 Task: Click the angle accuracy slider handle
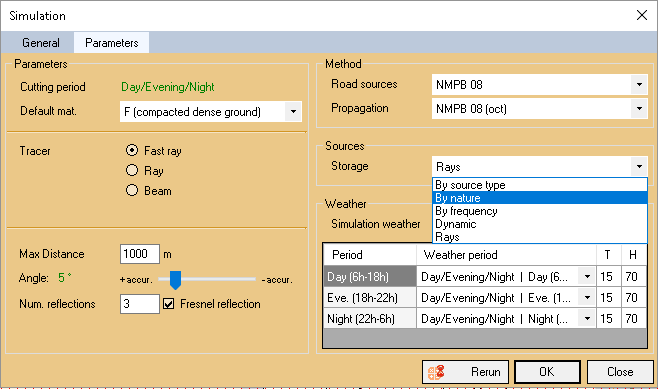click(x=175, y=279)
